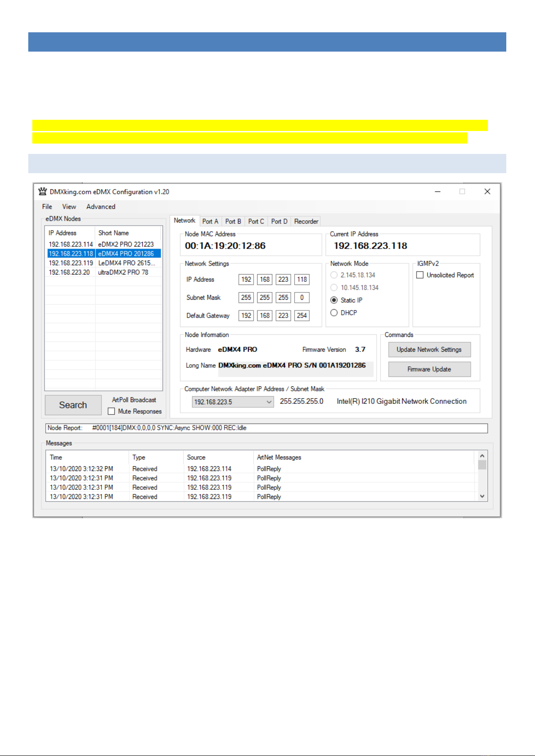The width and height of the screenshot is (535, 756).
Task: Click Subnet Mask last octet field 0
Action: coord(302,297)
